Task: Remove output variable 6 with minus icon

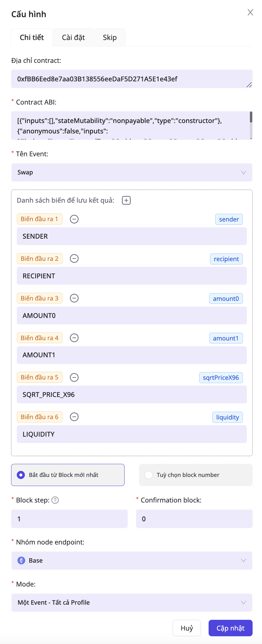Action: click(74, 417)
